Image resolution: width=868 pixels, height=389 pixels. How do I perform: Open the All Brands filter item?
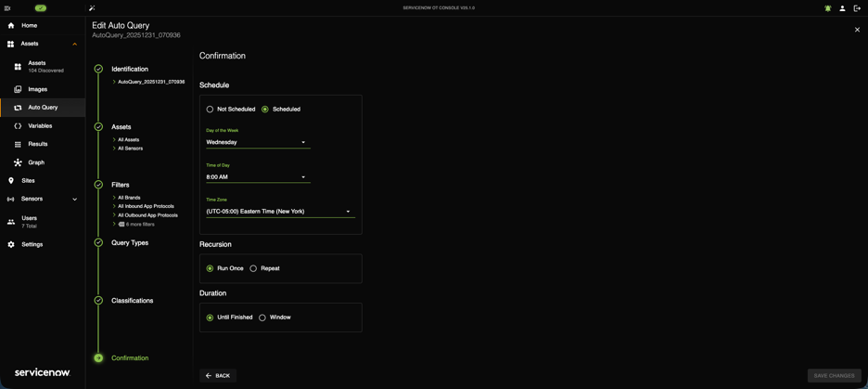coord(126,197)
